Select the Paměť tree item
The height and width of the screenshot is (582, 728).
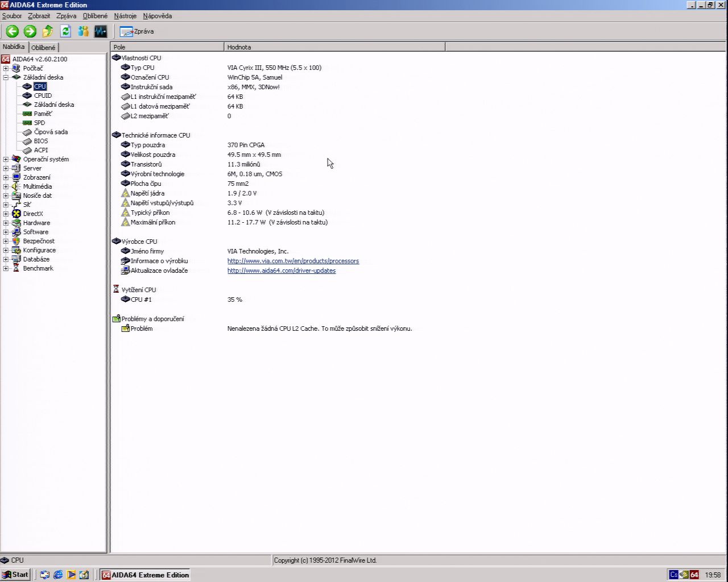click(43, 114)
